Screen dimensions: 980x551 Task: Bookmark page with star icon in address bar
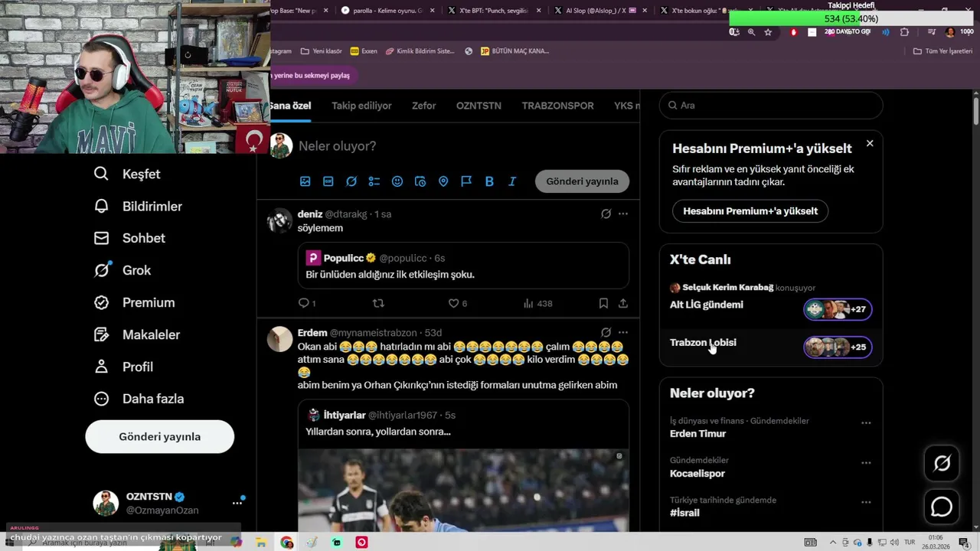tap(768, 32)
